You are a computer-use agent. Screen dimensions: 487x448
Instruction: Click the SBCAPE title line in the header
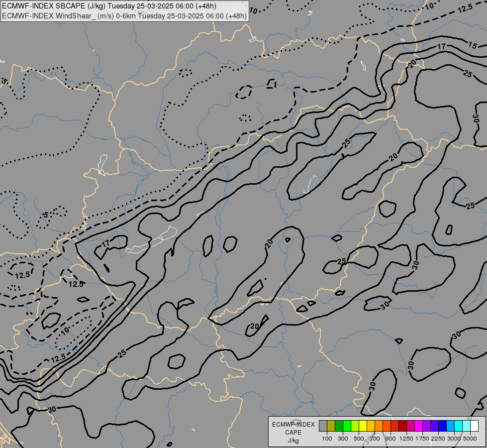click(x=109, y=6)
